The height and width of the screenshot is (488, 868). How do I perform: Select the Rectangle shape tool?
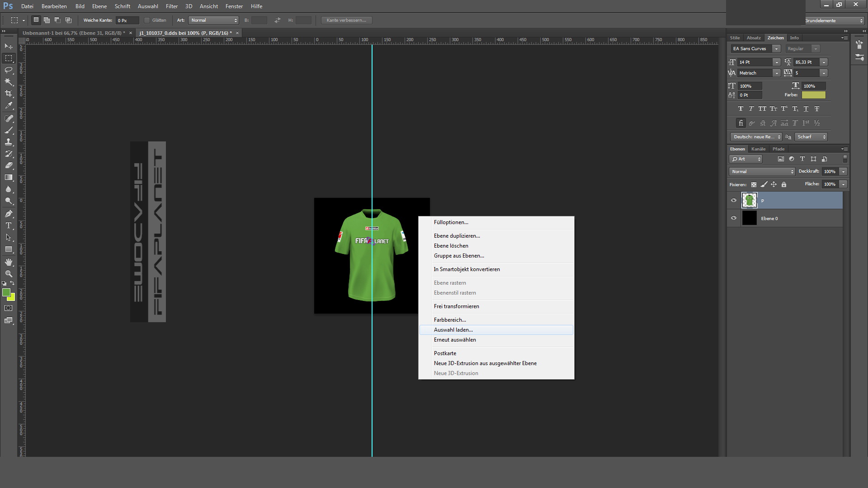(9, 249)
